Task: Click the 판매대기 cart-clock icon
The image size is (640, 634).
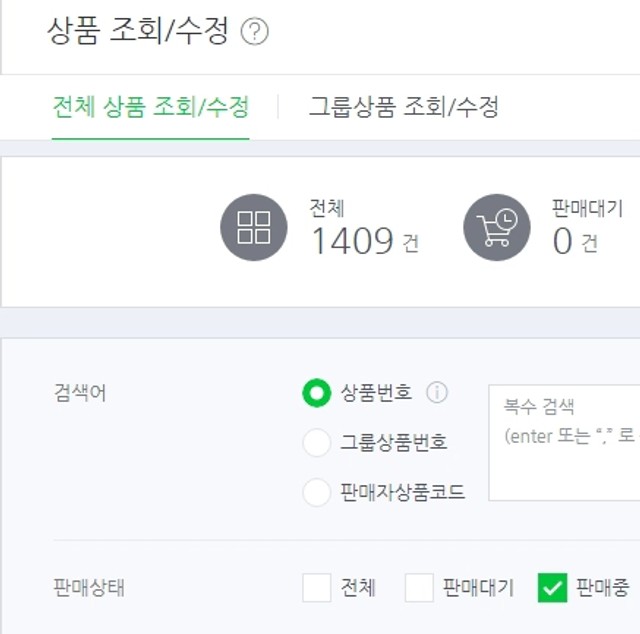Action: tap(497, 227)
